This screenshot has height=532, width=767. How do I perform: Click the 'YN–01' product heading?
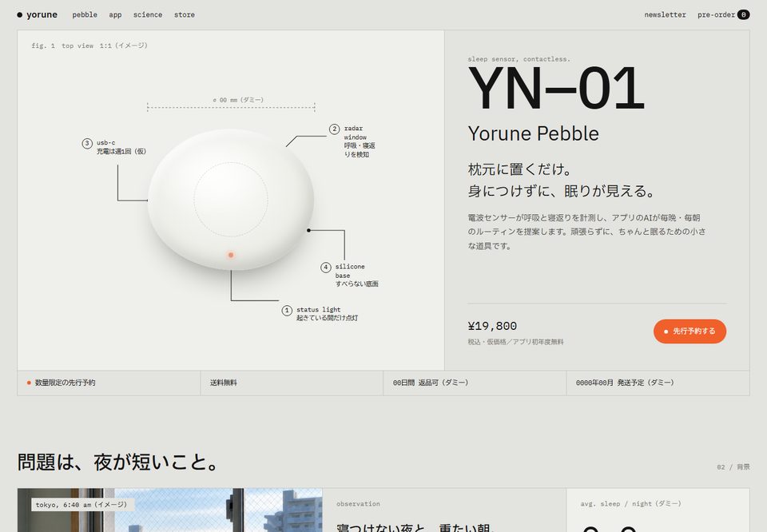(x=556, y=89)
